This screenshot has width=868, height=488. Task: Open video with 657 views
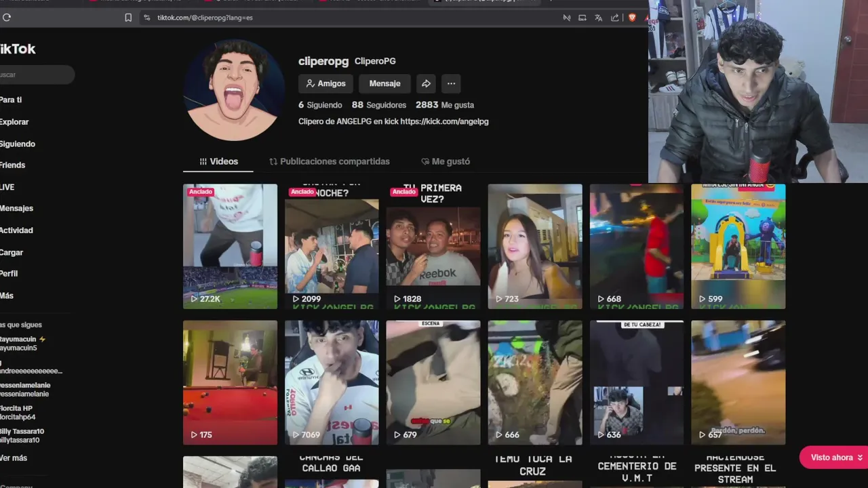point(738,383)
